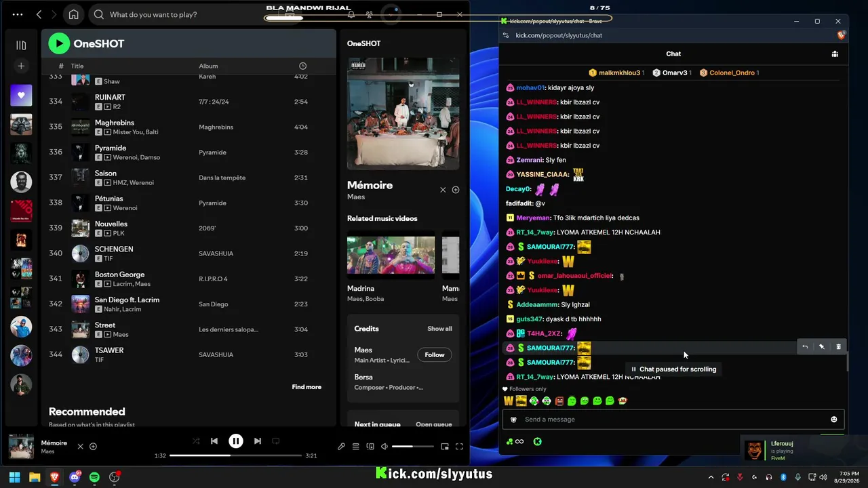Seek within the song progress bar
The width and height of the screenshot is (868, 488).
point(235,455)
